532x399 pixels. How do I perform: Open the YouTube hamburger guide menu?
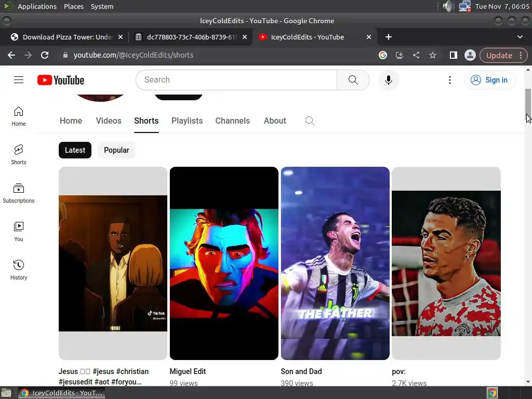click(x=19, y=79)
